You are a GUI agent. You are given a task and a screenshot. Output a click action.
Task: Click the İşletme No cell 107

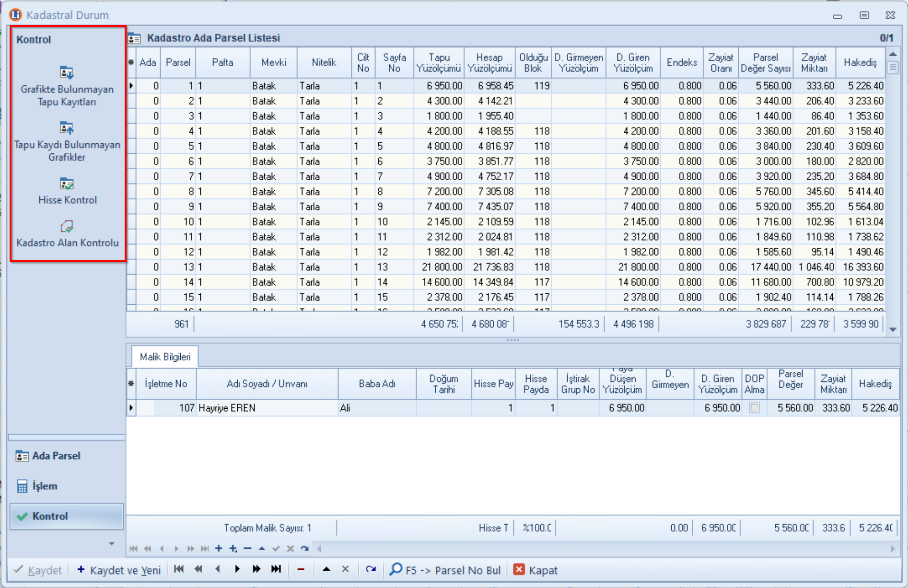click(x=166, y=408)
